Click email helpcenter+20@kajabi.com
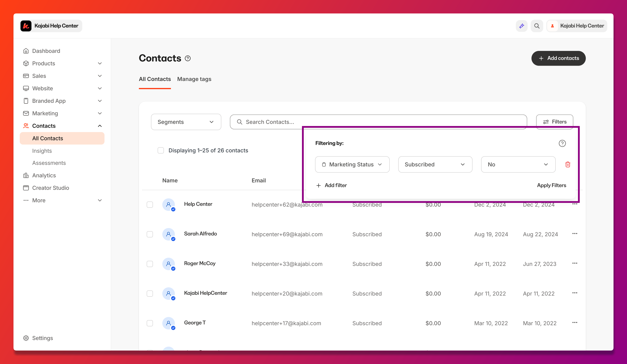This screenshot has height=364, width=627. click(x=287, y=294)
